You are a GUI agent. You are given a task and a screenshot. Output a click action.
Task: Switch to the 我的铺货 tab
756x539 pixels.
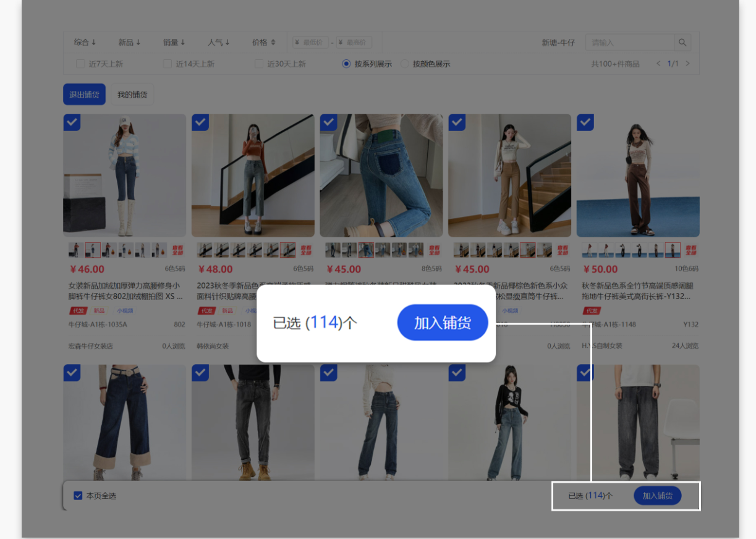[132, 94]
